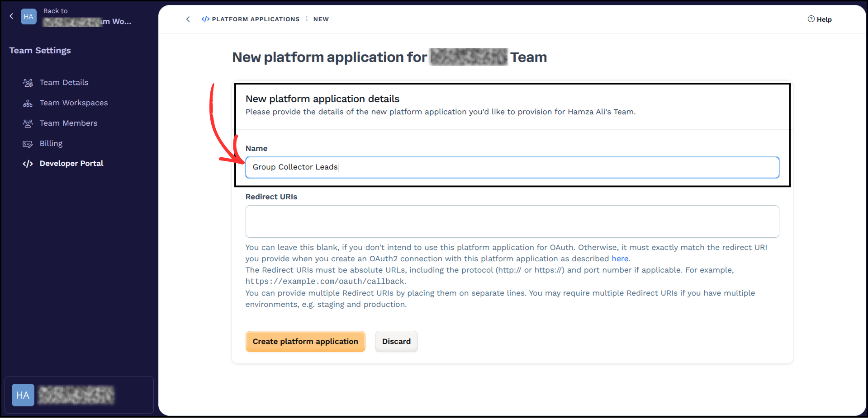The height and width of the screenshot is (419, 868).
Task: Open Team Members via its group icon
Action: [28, 123]
